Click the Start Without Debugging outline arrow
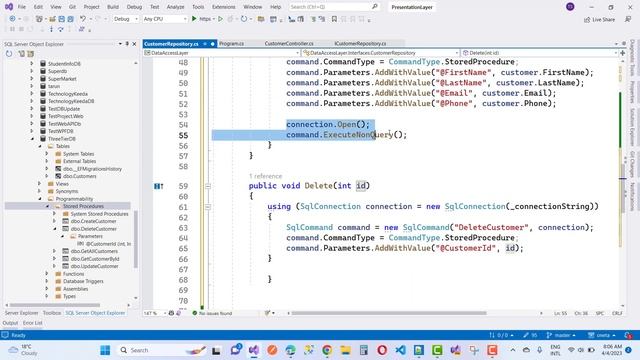The width and height of the screenshot is (640, 360). (220, 19)
